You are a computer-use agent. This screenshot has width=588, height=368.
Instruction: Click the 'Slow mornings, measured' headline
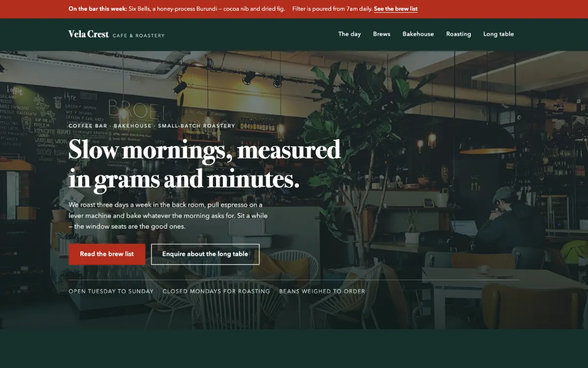point(204,150)
